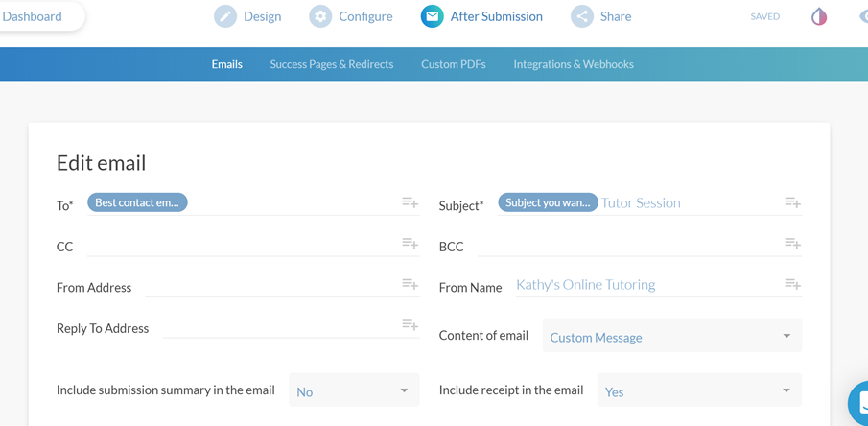Go to the Configure step
Viewport: 868px width, 426px height.
pyautogui.click(x=351, y=16)
